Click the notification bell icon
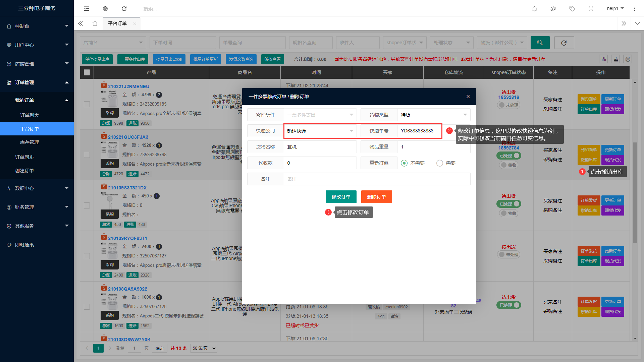This screenshot has width=644, height=362. pyautogui.click(x=535, y=9)
